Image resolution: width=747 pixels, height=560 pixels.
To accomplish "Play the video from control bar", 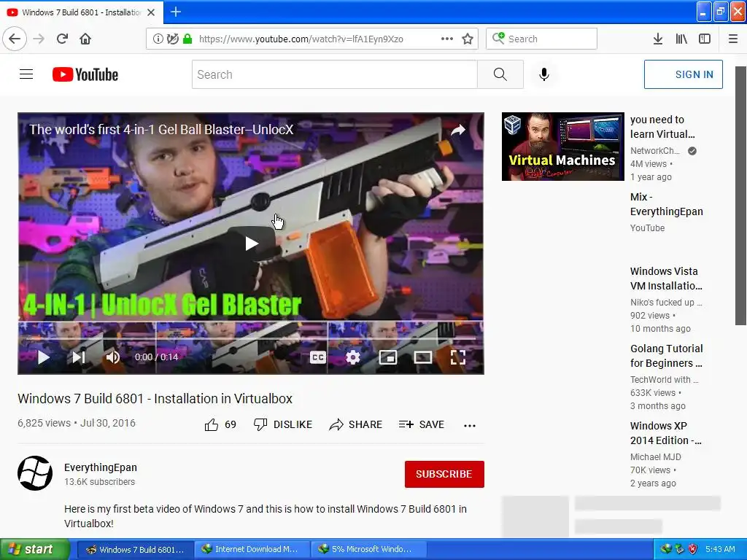I will pos(43,357).
